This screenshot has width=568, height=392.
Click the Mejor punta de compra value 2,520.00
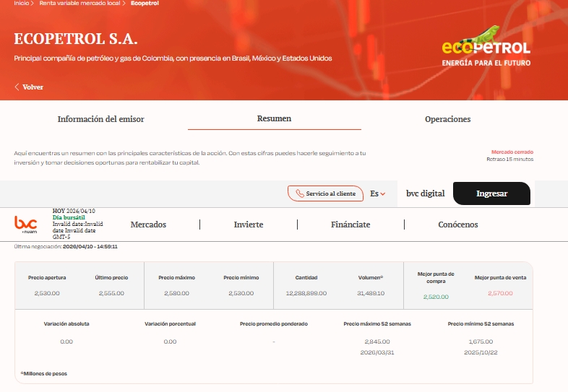click(436, 297)
